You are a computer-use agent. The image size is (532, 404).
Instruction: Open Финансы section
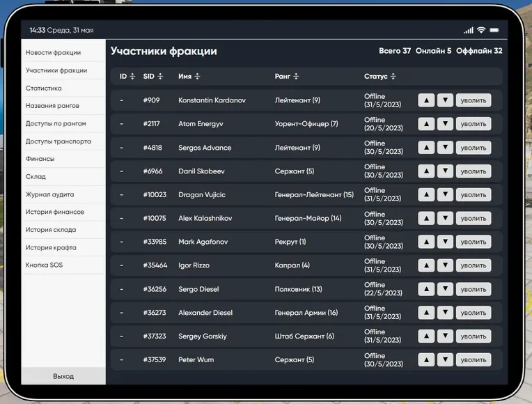click(63, 159)
